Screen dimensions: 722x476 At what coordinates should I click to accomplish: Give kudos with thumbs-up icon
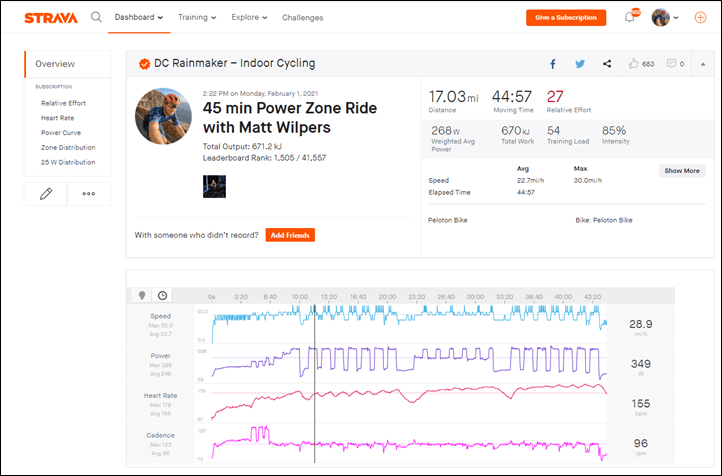pyautogui.click(x=634, y=64)
